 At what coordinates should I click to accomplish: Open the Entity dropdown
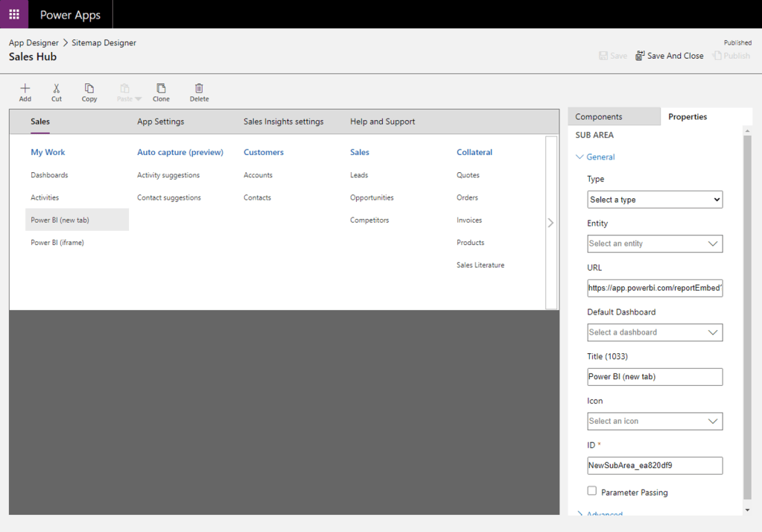coord(654,244)
